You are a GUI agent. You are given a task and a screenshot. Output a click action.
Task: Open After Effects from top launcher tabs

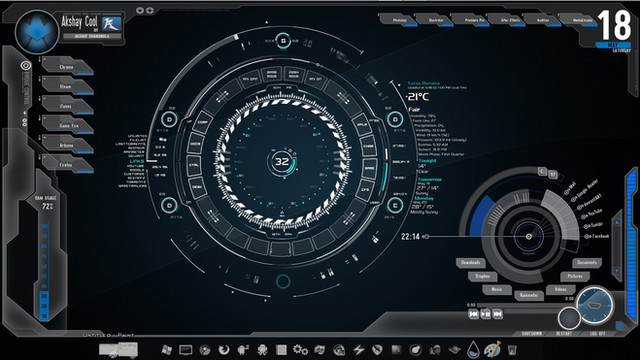510,20
